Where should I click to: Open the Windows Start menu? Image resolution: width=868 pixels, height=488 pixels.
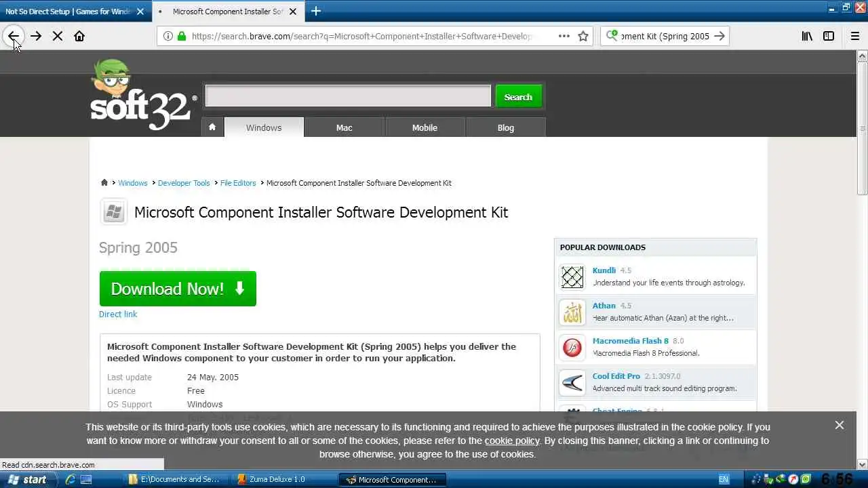tap(27, 479)
